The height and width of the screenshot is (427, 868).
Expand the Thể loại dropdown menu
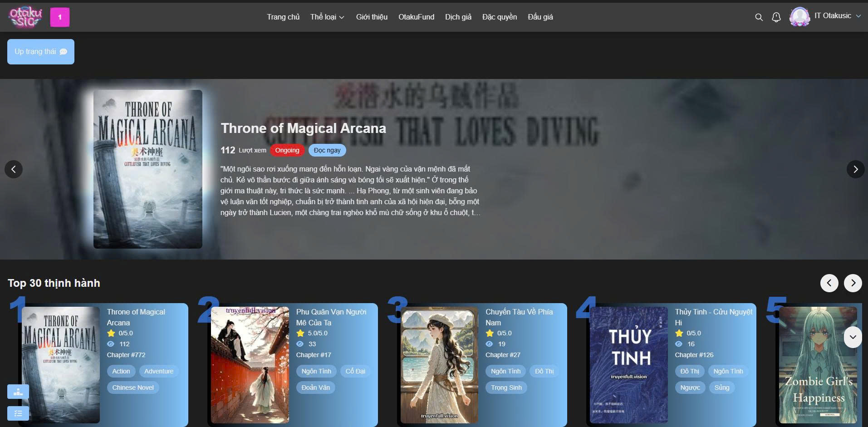click(x=327, y=17)
